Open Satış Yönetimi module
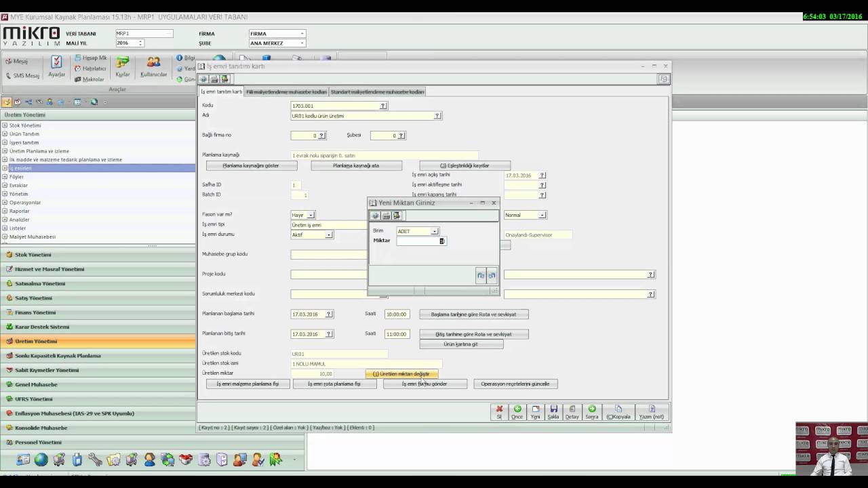Screen dimensions: 868x488 click(x=98, y=298)
